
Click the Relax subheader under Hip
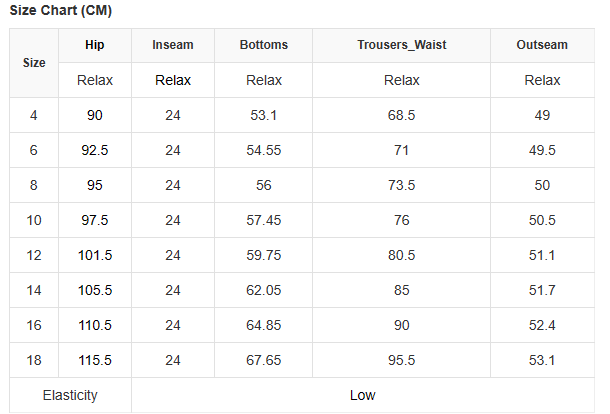click(95, 80)
